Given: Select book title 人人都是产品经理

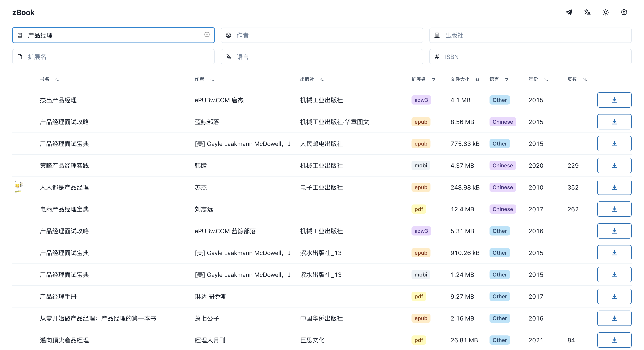Looking at the screenshot, I should tap(64, 187).
